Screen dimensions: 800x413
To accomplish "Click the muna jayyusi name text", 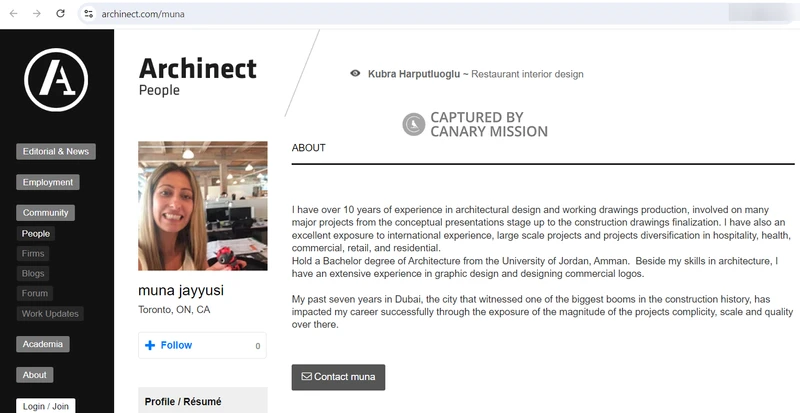I will pos(181,290).
